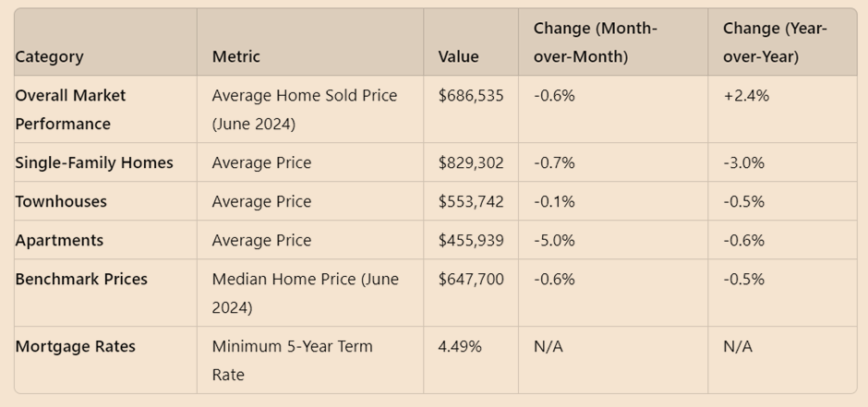Click the $686,535 value cell
868x407 pixels.
click(x=471, y=95)
